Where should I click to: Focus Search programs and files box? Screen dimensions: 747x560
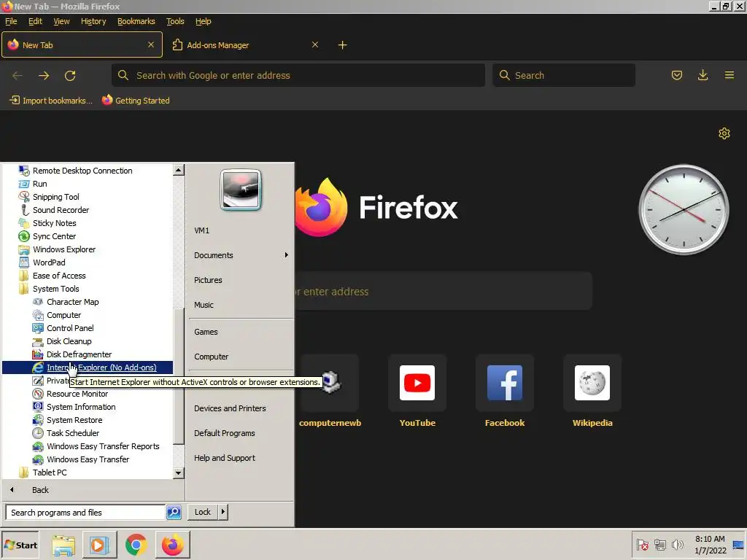pos(86,513)
